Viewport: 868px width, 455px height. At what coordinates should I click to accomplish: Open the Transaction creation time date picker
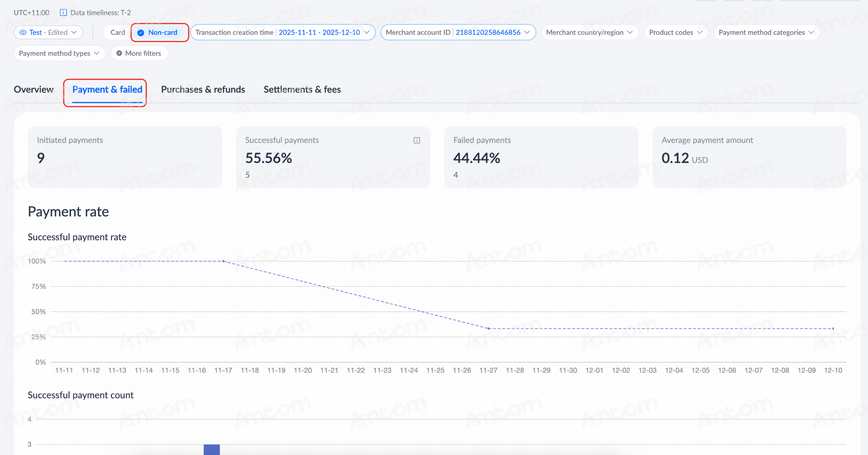283,32
